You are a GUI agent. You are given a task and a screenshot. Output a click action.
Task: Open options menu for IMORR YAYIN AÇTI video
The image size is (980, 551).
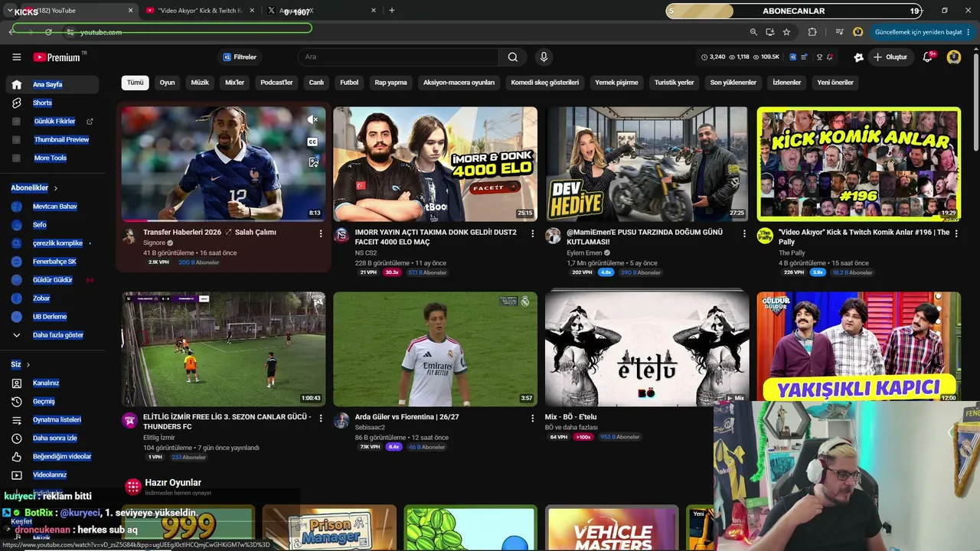[533, 233]
